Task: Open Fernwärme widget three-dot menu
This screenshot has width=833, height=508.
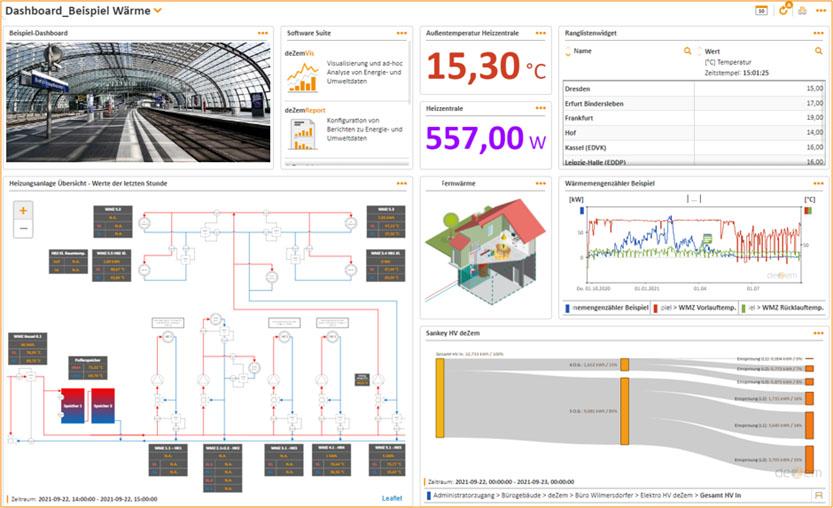Action: point(540,183)
